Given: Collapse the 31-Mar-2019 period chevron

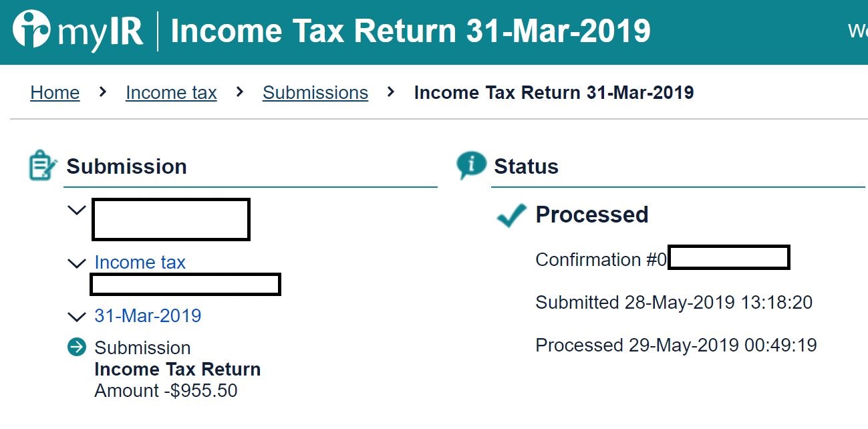Looking at the screenshot, I should click(x=77, y=316).
